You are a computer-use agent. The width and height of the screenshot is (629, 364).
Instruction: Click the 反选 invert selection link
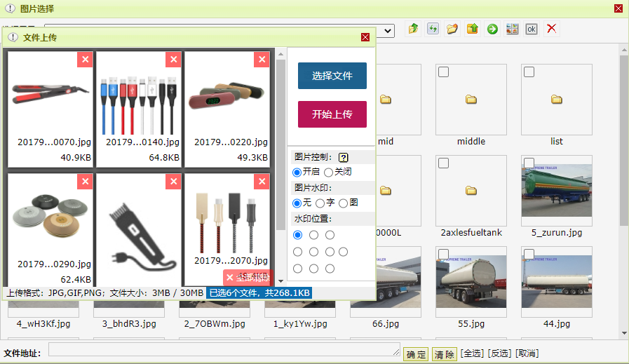pyautogui.click(x=499, y=354)
